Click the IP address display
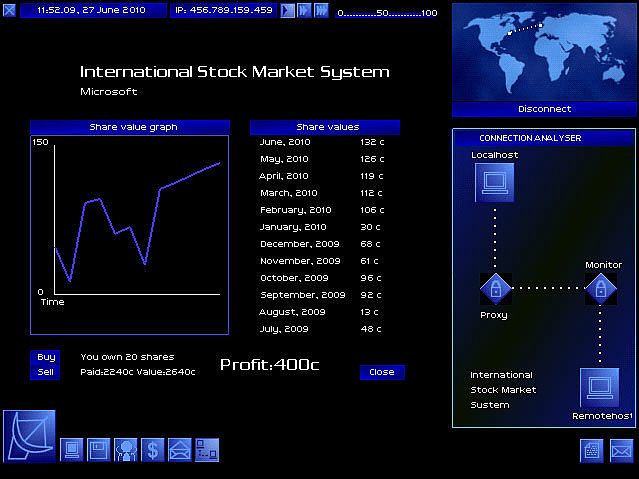 click(x=223, y=10)
